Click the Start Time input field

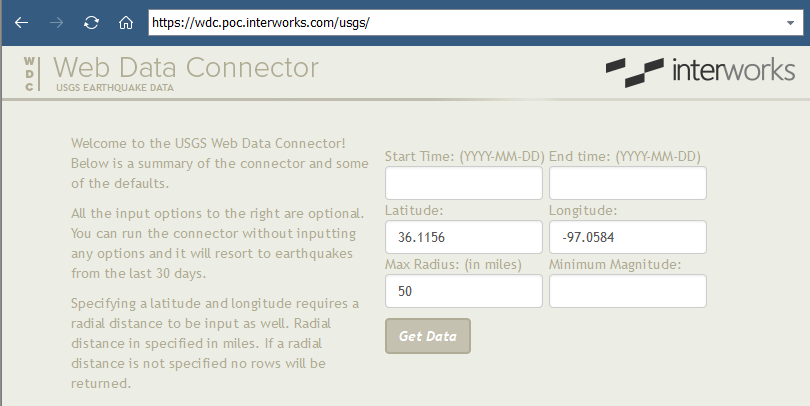pyautogui.click(x=464, y=183)
